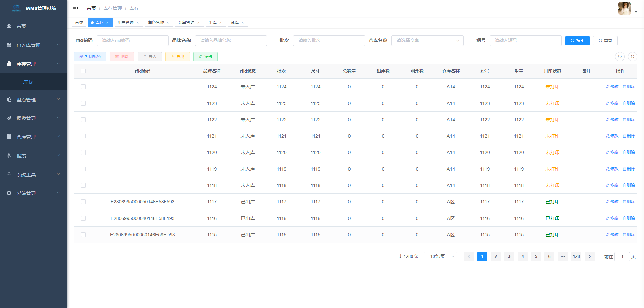
Task: Click the 导入 import button
Action: point(150,57)
